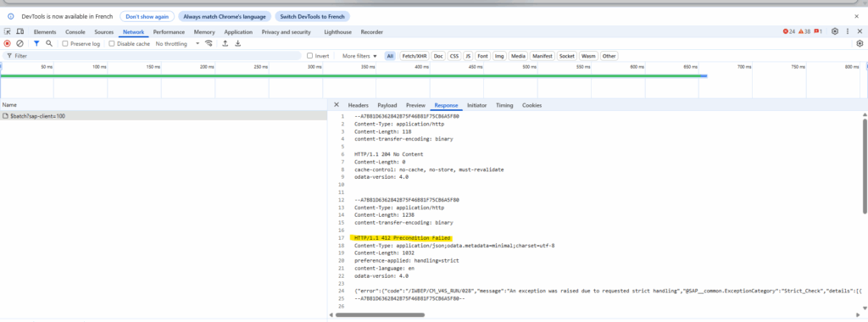Close the request details pane
The width and height of the screenshot is (868, 322).
(x=337, y=104)
